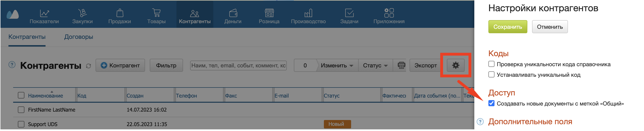Click the Экспорт button
This screenshot has width=644, height=131.
click(x=426, y=65)
